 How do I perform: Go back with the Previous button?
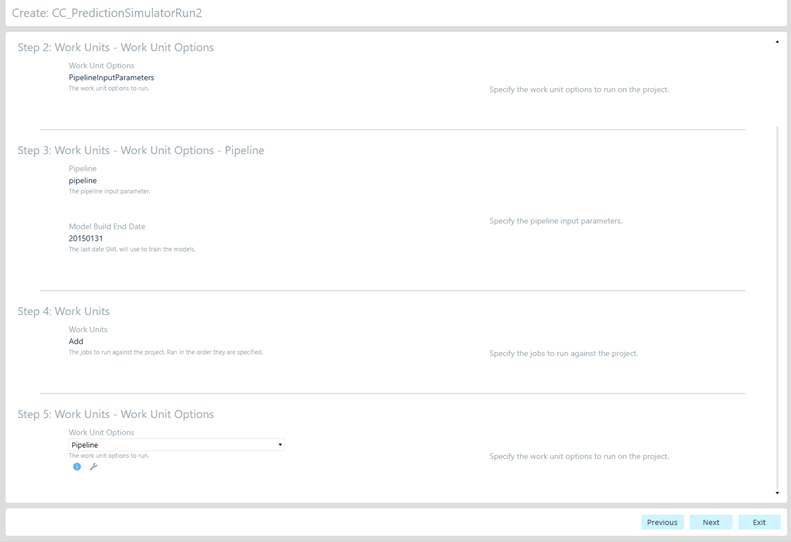(x=662, y=522)
